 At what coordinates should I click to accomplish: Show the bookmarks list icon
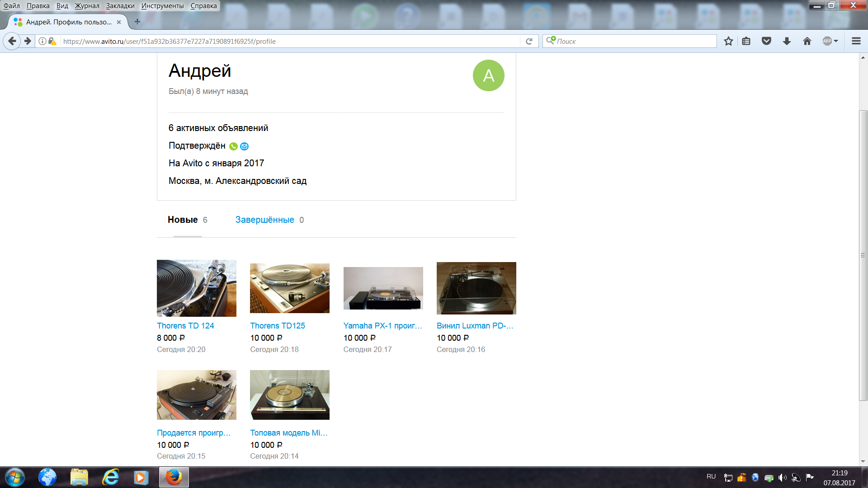[x=746, y=41]
